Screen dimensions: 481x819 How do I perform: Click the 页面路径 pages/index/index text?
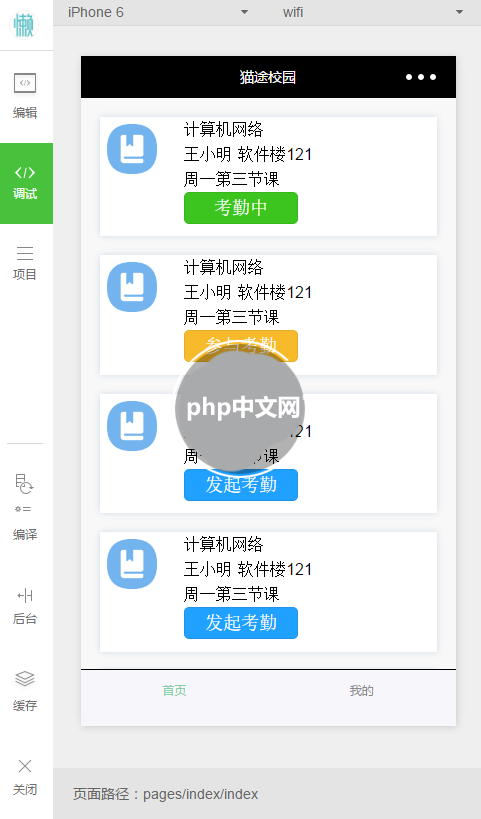click(166, 794)
